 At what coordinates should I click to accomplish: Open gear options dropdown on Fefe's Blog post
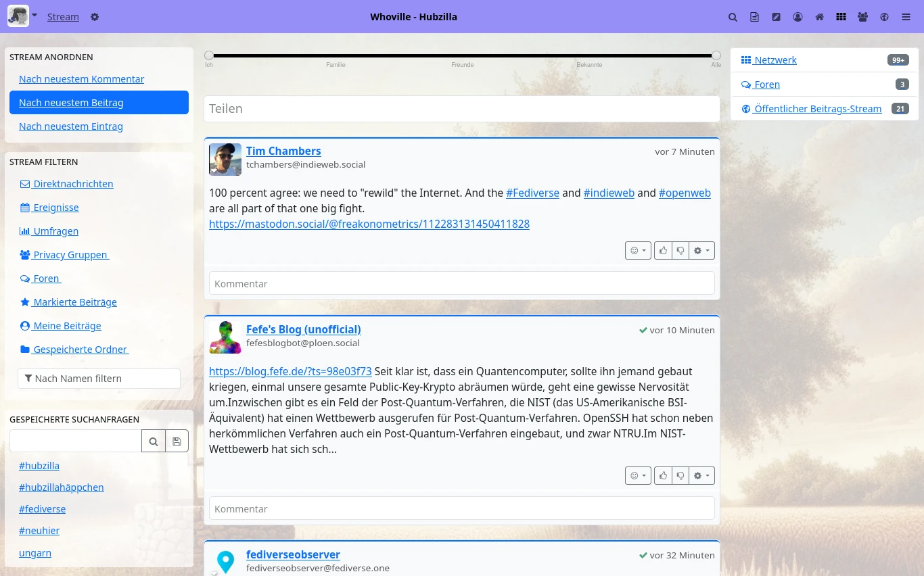701,476
